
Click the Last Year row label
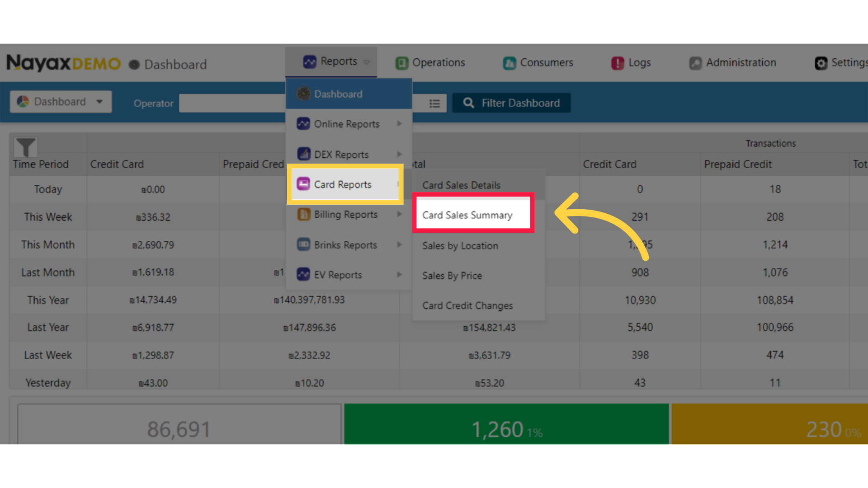pos(48,327)
